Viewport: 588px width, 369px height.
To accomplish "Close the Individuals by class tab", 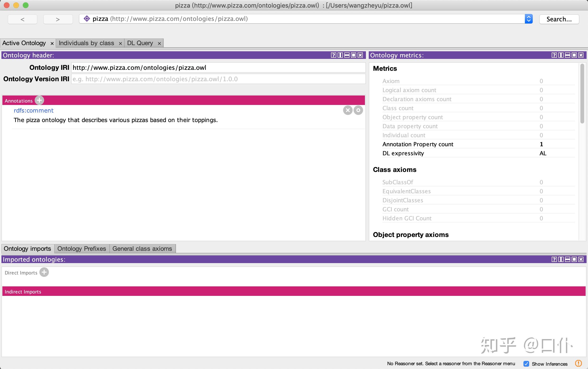I will pos(120,43).
